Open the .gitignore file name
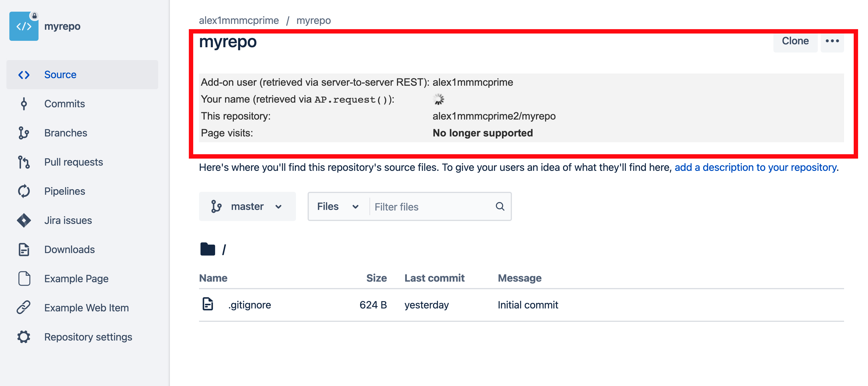 (x=250, y=305)
